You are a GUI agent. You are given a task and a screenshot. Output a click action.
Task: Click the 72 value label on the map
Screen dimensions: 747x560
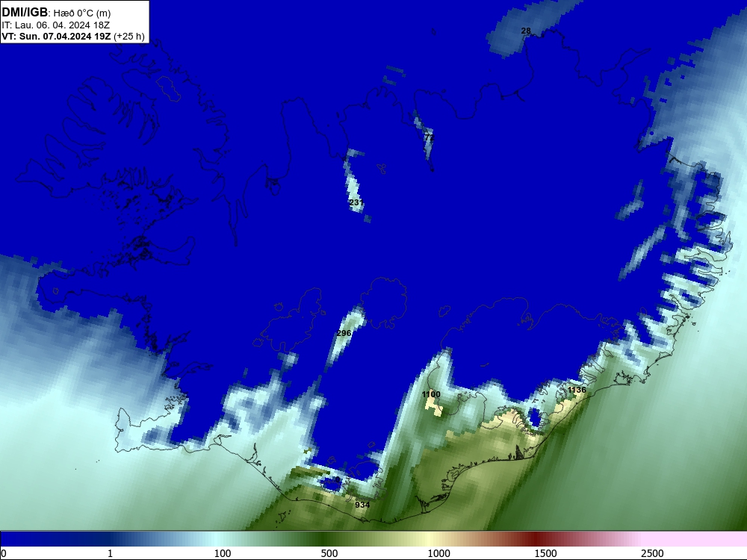click(430, 137)
